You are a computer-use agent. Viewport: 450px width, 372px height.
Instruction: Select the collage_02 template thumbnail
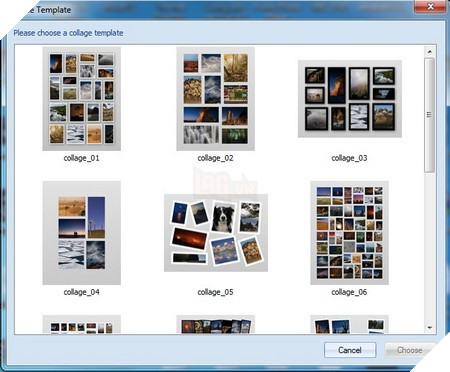point(216,99)
